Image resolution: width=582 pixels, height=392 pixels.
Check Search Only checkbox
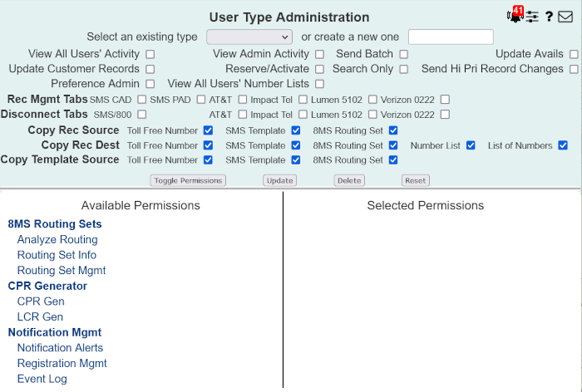coord(404,69)
